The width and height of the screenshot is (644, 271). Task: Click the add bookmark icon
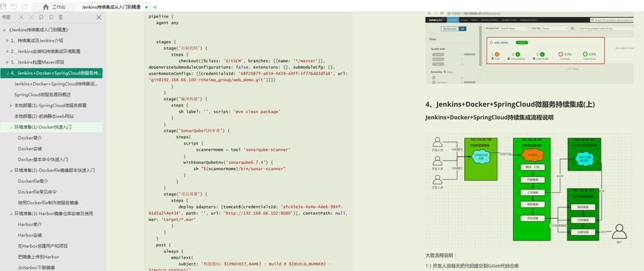coord(41,17)
